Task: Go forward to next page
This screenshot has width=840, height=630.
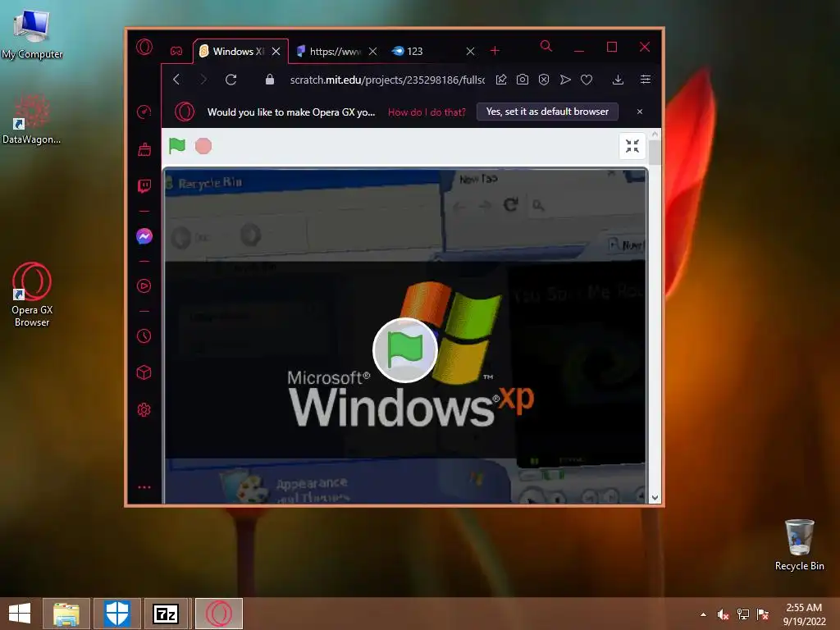Action: pos(203,80)
